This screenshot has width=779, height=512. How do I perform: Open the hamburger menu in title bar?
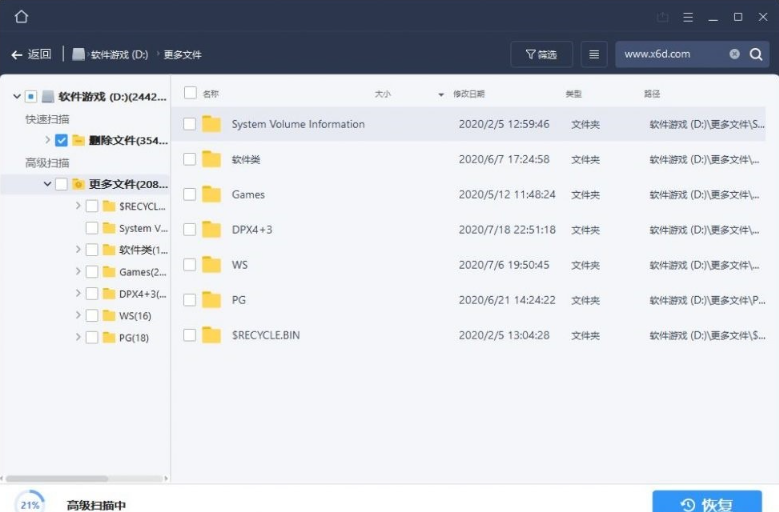(688, 17)
